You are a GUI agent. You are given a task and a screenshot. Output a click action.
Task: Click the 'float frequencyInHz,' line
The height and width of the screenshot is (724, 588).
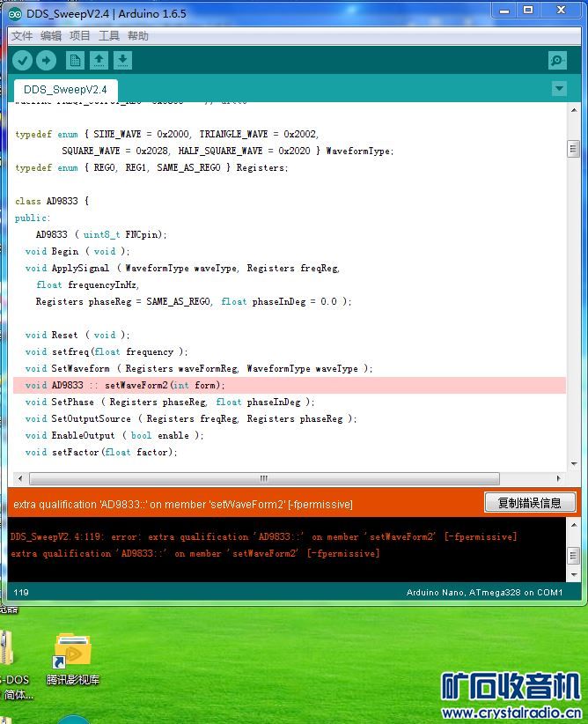click(x=88, y=284)
